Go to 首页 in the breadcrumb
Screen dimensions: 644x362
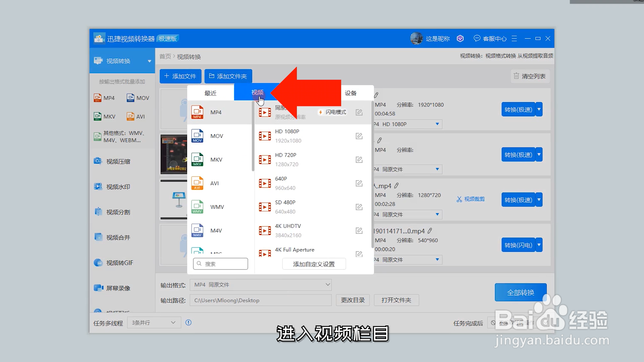click(x=165, y=56)
